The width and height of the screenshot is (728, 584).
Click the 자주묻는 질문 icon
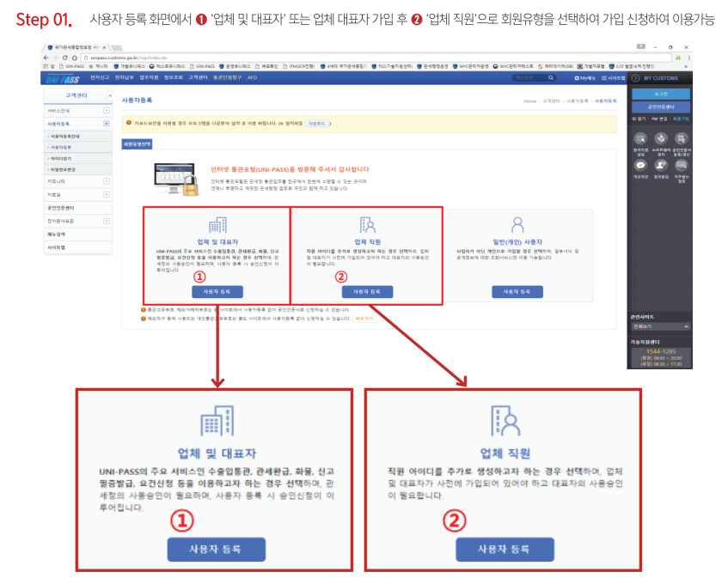(x=681, y=165)
